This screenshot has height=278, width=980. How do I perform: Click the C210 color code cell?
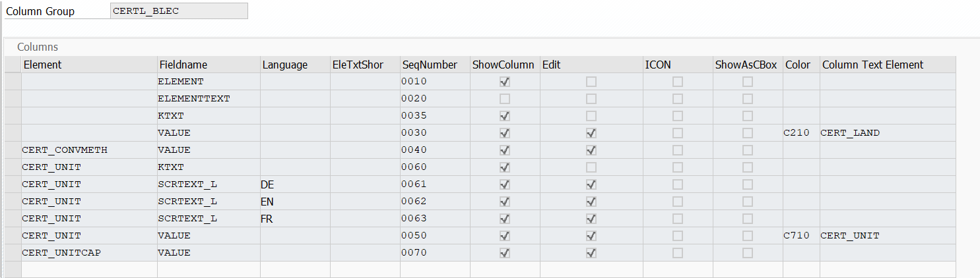(x=796, y=133)
